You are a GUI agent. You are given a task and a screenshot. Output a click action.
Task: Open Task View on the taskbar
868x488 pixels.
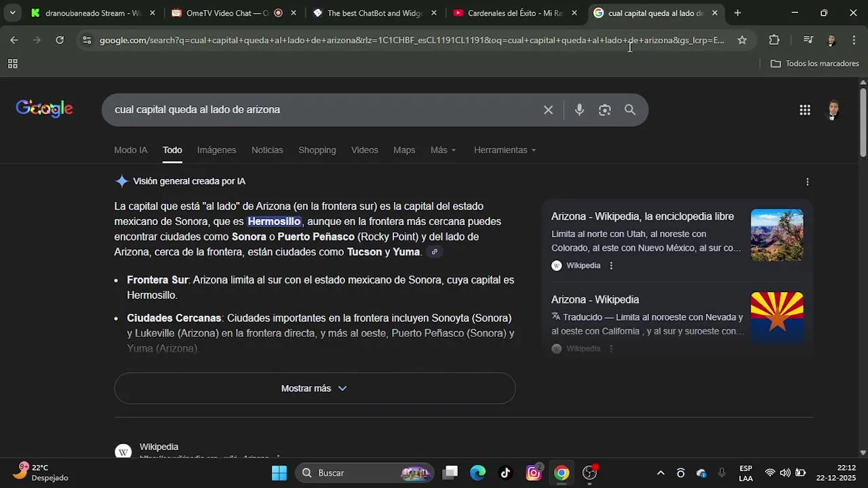point(450,472)
